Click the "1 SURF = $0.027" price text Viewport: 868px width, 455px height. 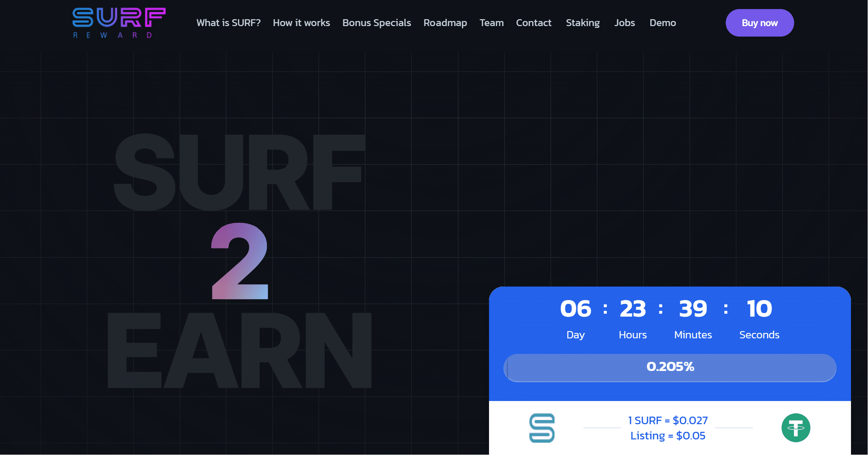pyautogui.click(x=668, y=420)
